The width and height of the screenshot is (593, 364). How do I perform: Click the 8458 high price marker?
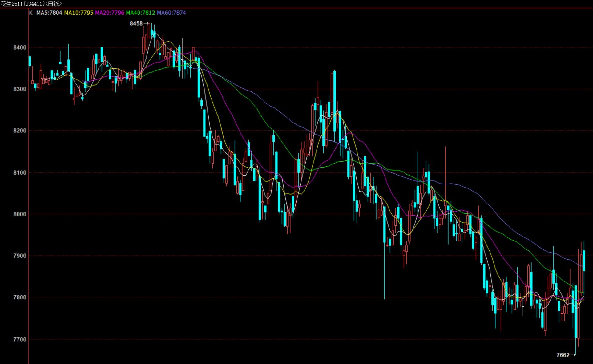(x=136, y=23)
